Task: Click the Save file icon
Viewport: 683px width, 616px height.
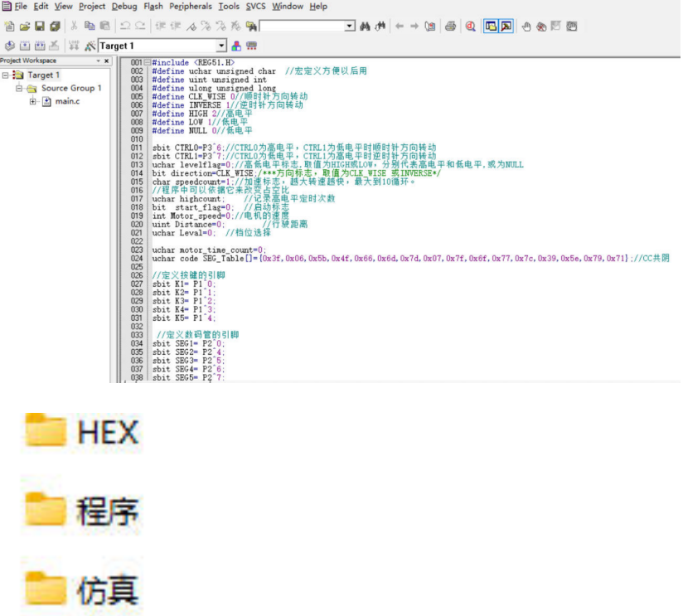Action: tap(39, 27)
